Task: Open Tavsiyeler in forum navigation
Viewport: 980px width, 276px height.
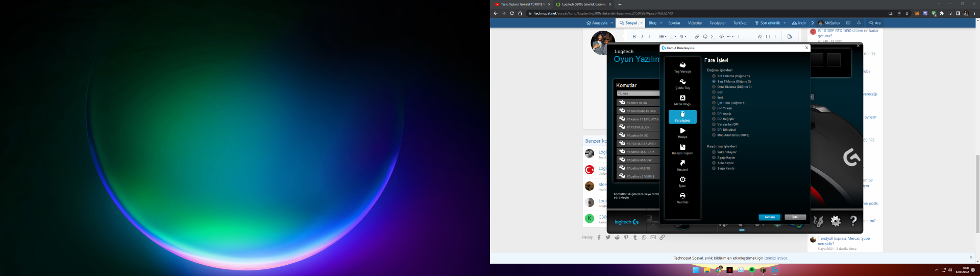Action: click(x=718, y=23)
